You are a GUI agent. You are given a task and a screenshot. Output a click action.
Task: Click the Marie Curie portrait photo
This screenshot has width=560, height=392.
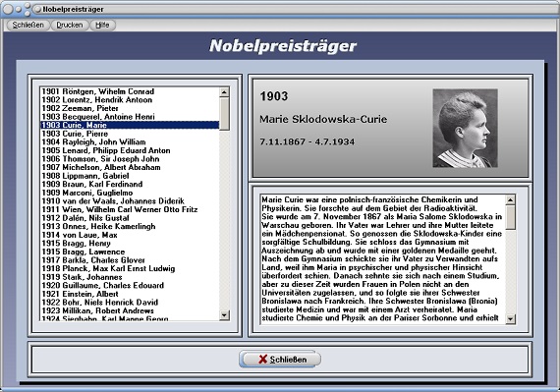465,128
